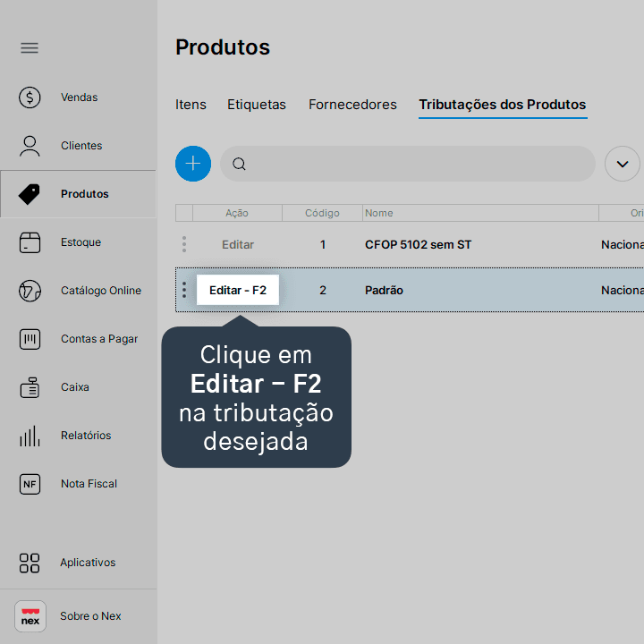Image resolution: width=644 pixels, height=644 pixels.
Task: Click Editar on CFOP 5102 row
Action: (x=238, y=245)
